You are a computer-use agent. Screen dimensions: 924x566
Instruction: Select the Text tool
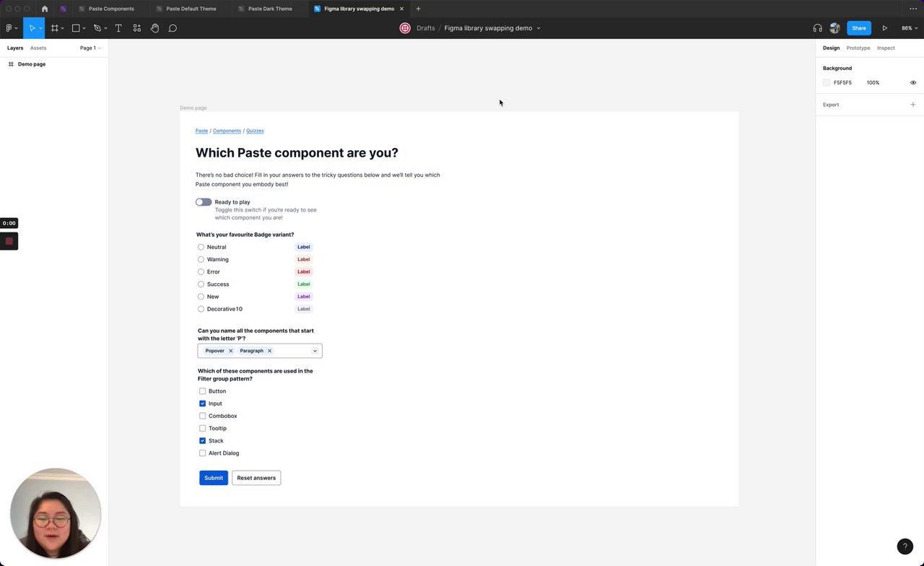point(118,28)
